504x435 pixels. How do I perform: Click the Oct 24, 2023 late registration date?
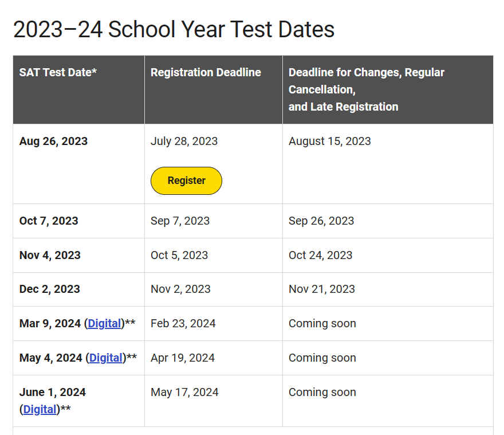(x=321, y=255)
